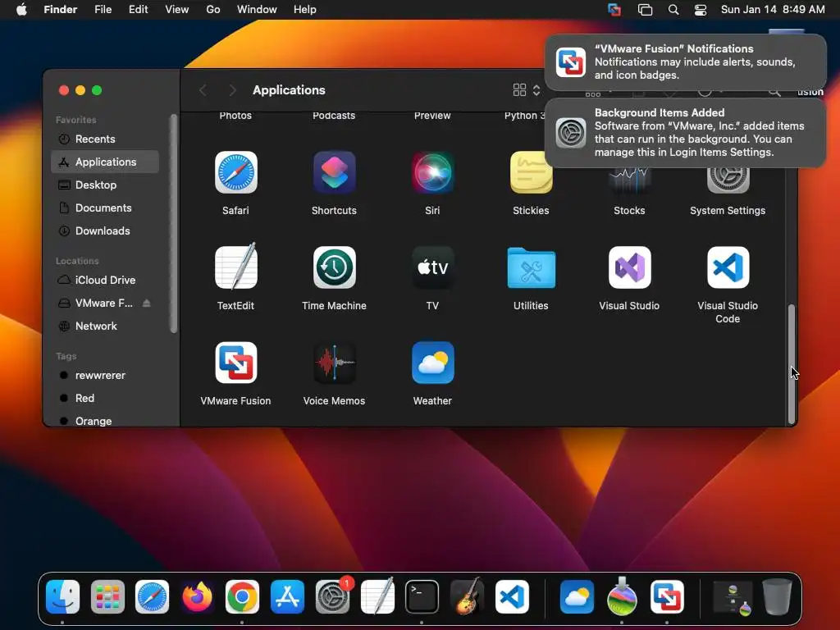
Task: Launch Firefox from the Dock
Action: point(197,596)
